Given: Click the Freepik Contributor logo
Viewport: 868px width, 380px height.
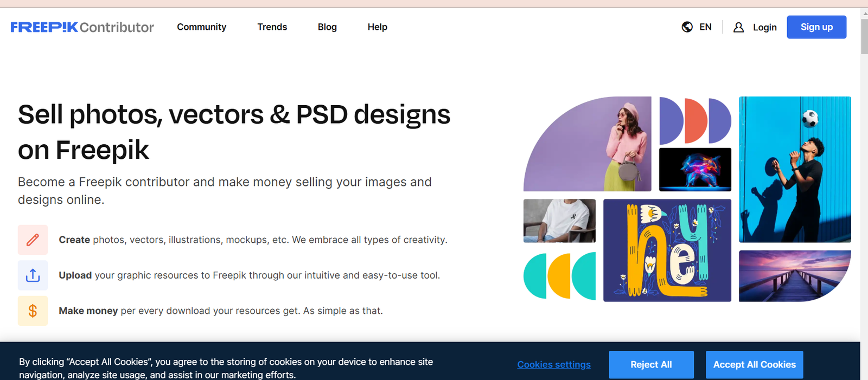Looking at the screenshot, I should point(82,27).
